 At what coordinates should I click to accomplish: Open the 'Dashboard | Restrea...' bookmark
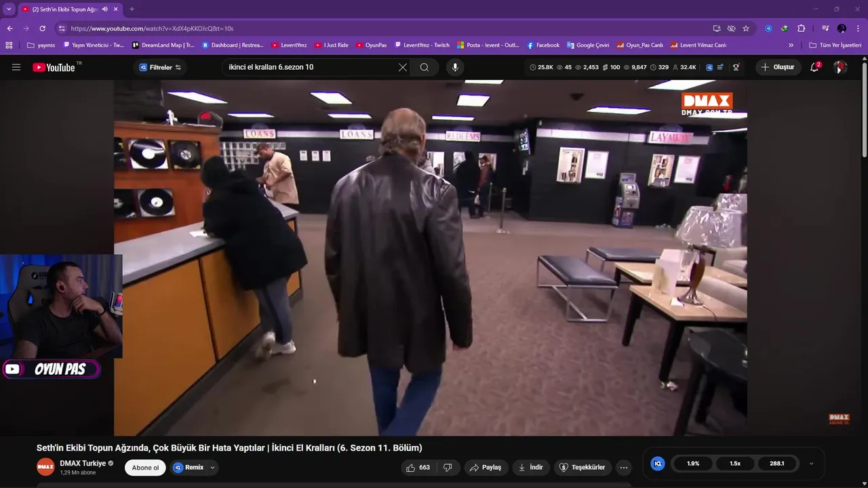point(233,45)
